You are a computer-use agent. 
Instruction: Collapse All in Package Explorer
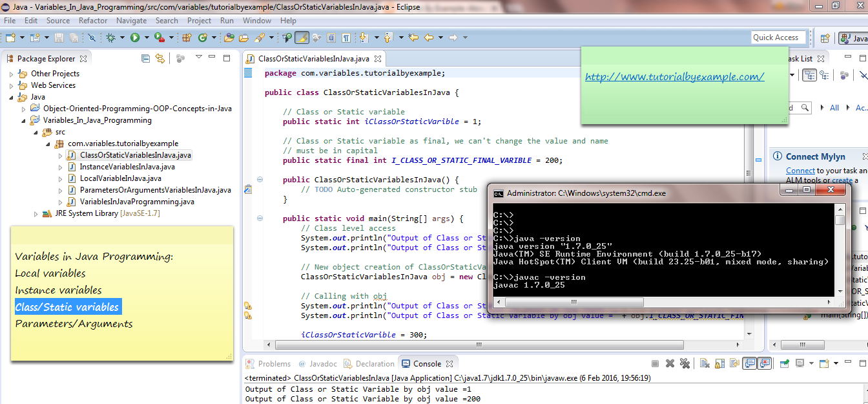[145, 58]
